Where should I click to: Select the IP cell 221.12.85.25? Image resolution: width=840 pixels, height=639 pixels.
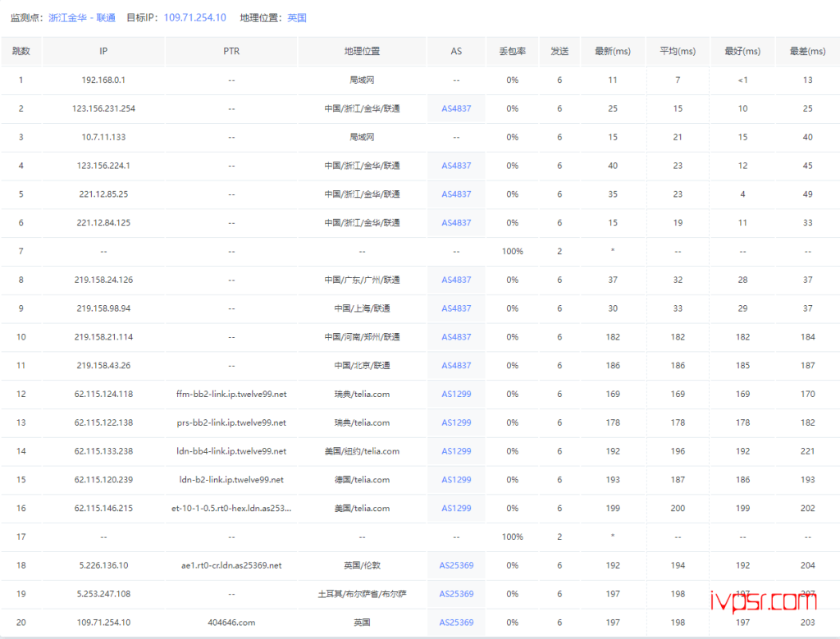[103, 194]
